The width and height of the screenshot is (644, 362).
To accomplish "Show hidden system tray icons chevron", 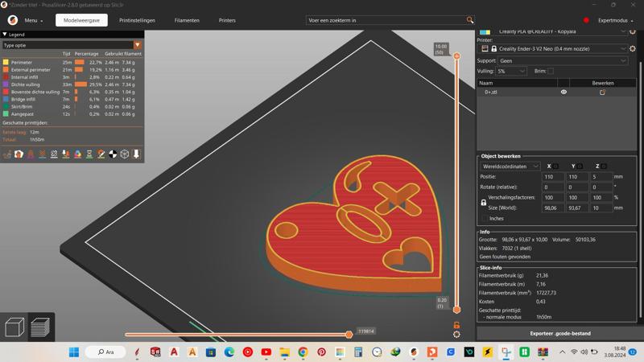I will pyautogui.click(x=562, y=352).
